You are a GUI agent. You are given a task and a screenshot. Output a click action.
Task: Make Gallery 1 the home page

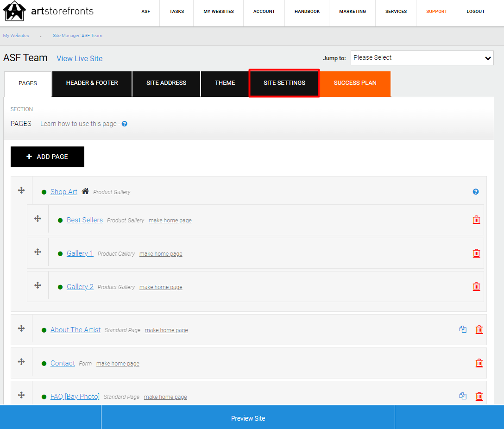[161, 254]
